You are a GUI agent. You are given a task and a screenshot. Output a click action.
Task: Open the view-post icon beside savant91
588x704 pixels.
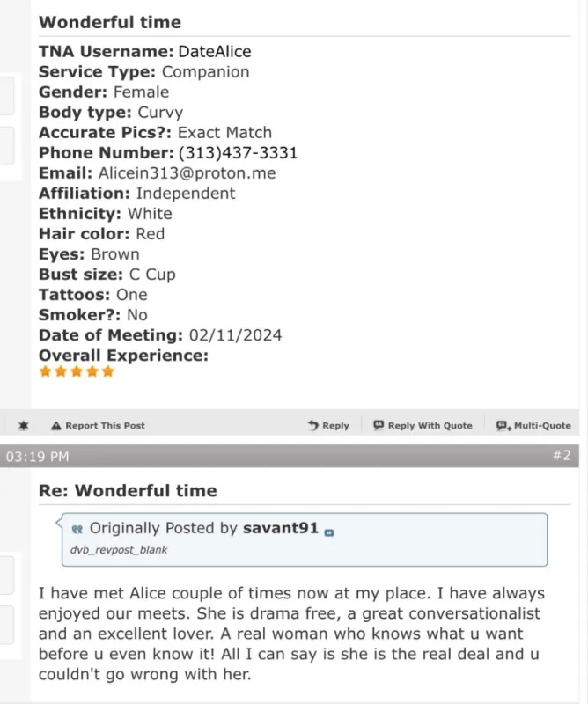click(x=329, y=532)
